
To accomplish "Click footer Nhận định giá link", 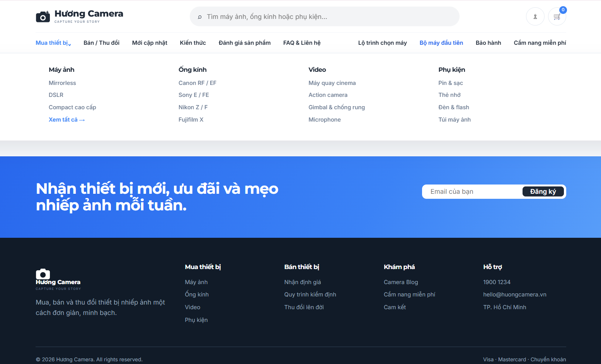I will 303,282.
